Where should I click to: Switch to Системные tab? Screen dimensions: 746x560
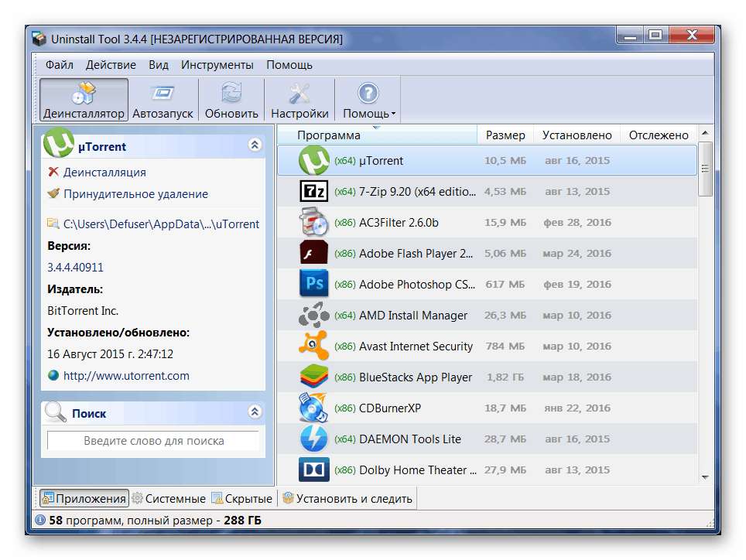coord(169,498)
